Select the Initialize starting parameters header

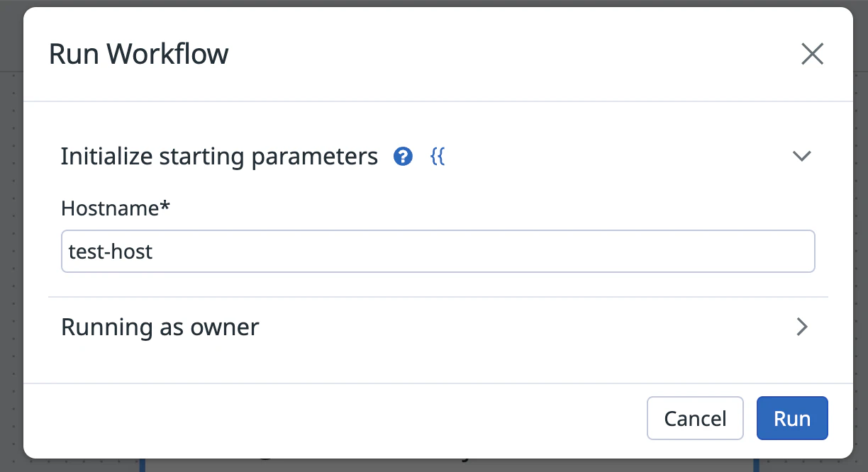coord(219,156)
